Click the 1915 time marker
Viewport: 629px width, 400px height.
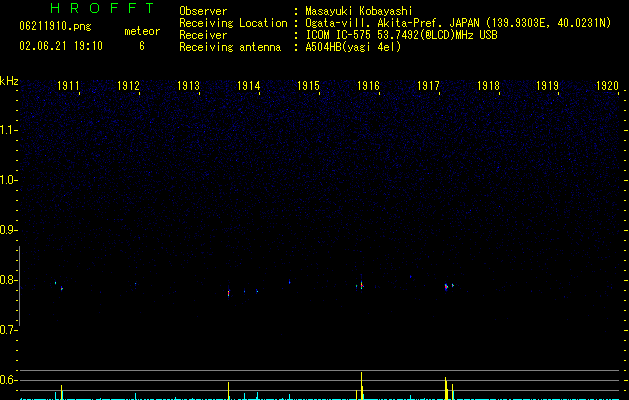click(x=308, y=86)
